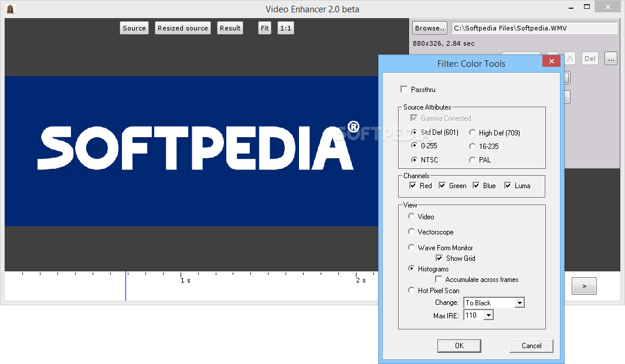Toggle the Show Grid checkbox
Image resolution: width=625 pixels, height=364 pixels.
tap(439, 258)
